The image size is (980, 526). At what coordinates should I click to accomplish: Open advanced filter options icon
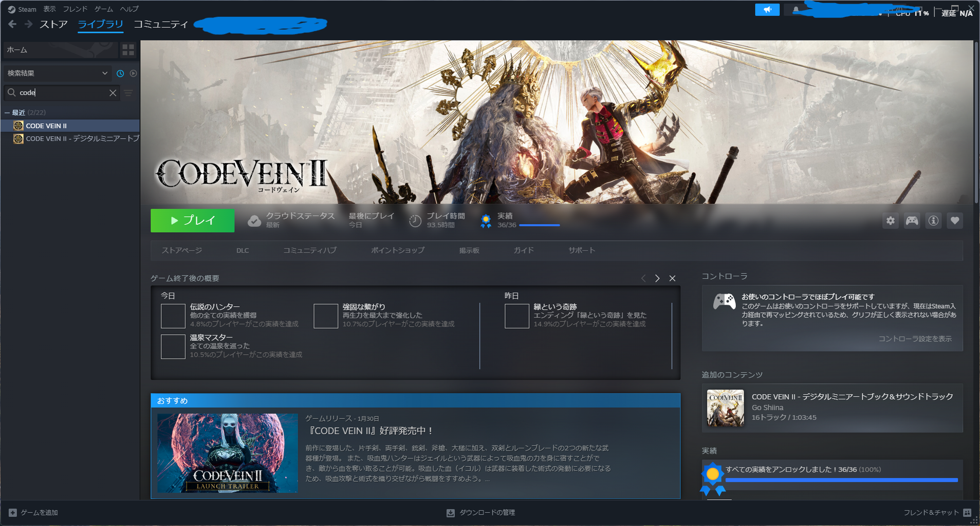pos(128,93)
